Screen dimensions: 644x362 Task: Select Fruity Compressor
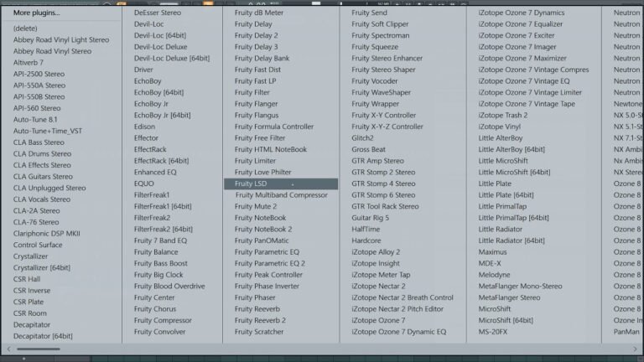[x=163, y=321]
